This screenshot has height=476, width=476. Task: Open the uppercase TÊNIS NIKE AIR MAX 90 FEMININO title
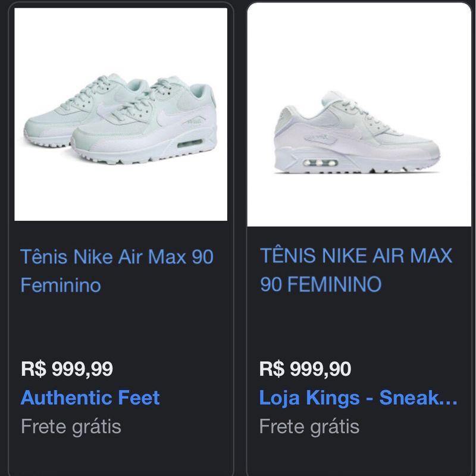[356, 270]
